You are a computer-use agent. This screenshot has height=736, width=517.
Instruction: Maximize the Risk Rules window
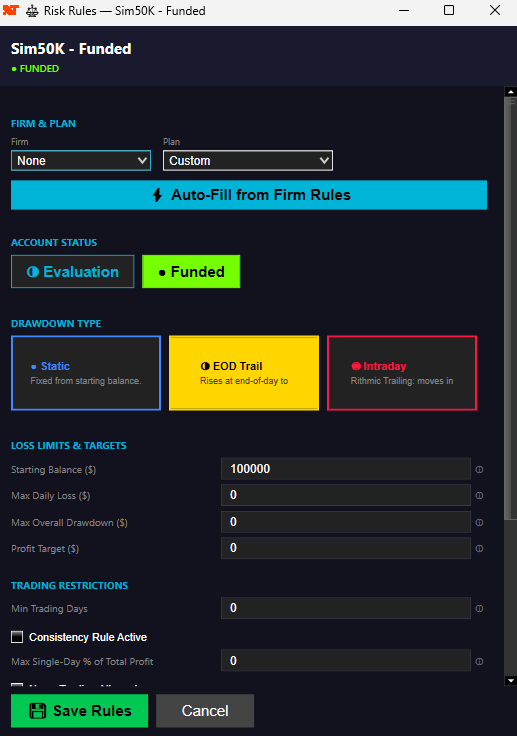[449, 10]
